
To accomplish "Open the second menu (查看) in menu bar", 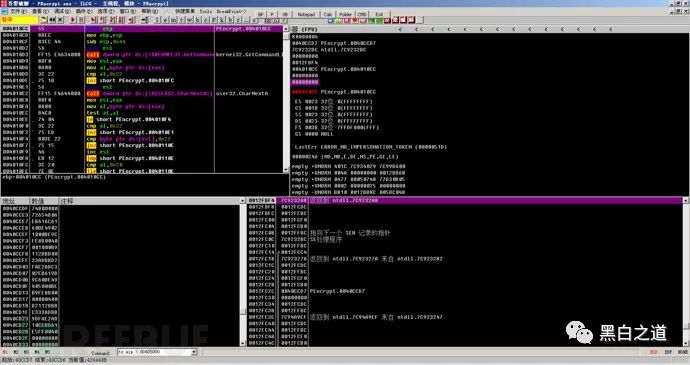I will click(40, 11).
